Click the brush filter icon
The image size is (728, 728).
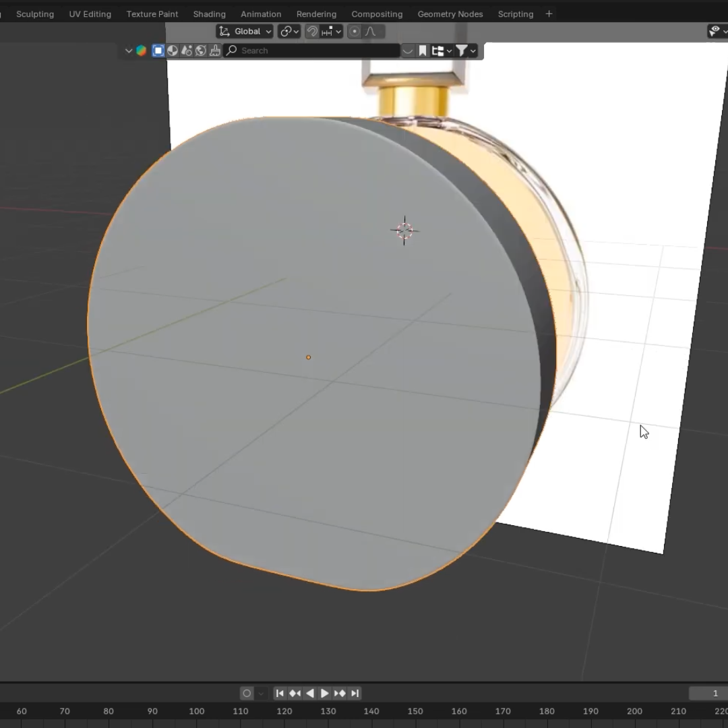pos(215,51)
